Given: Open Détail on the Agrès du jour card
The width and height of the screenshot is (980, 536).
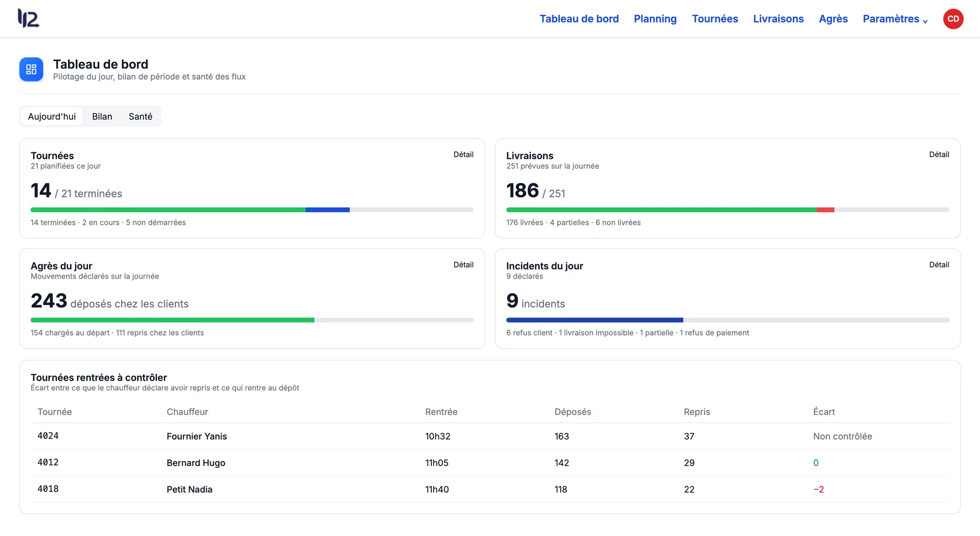Looking at the screenshot, I should tap(463, 265).
